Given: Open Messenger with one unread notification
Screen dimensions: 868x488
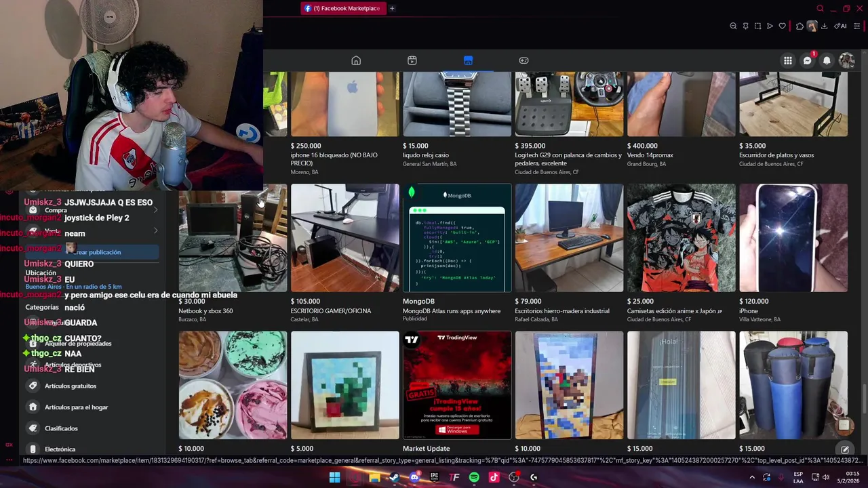Looking at the screenshot, I should [808, 60].
